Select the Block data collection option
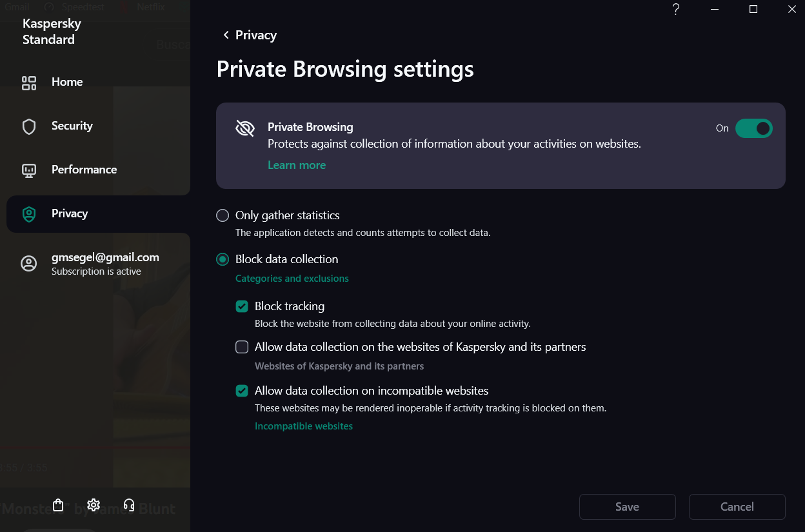This screenshot has width=805, height=532. (223, 259)
